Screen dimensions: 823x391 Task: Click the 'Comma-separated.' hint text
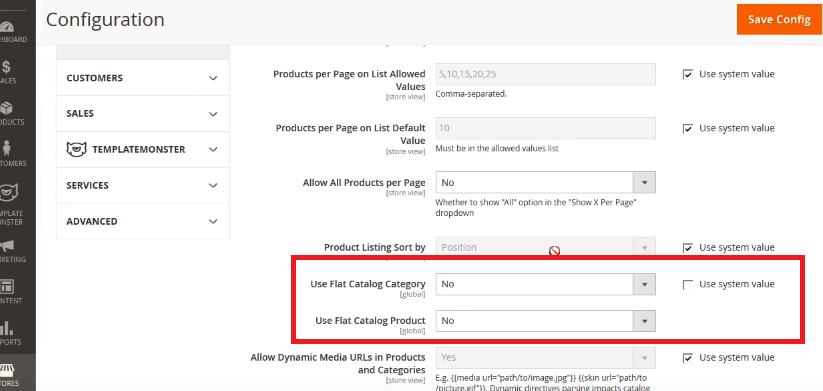(x=471, y=95)
